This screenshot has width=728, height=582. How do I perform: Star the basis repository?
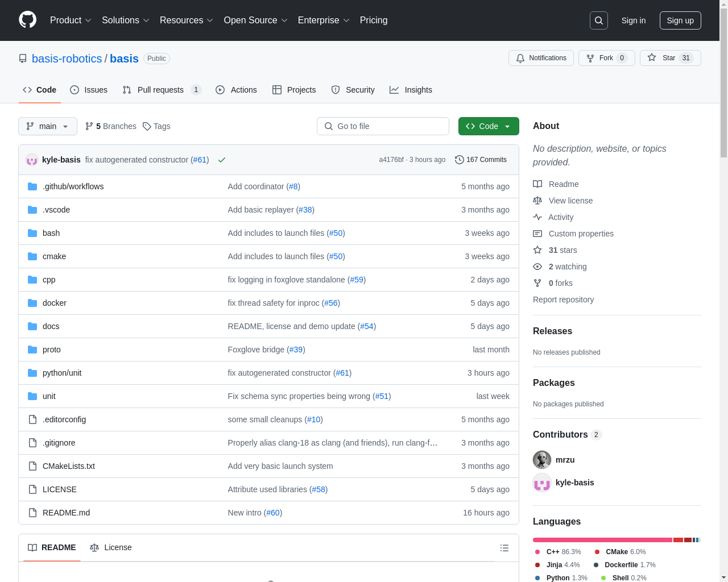[x=670, y=58]
